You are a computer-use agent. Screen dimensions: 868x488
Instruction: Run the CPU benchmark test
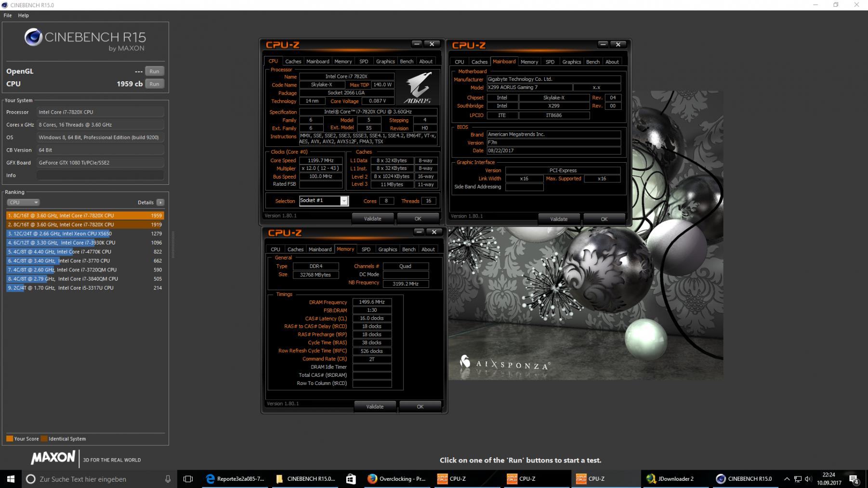click(x=154, y=84)
